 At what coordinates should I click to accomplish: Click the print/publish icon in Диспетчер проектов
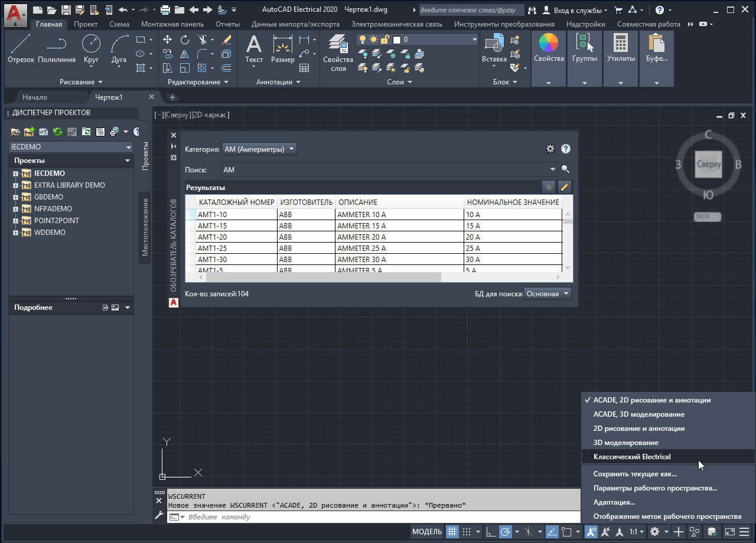click(x=114, y=132)
